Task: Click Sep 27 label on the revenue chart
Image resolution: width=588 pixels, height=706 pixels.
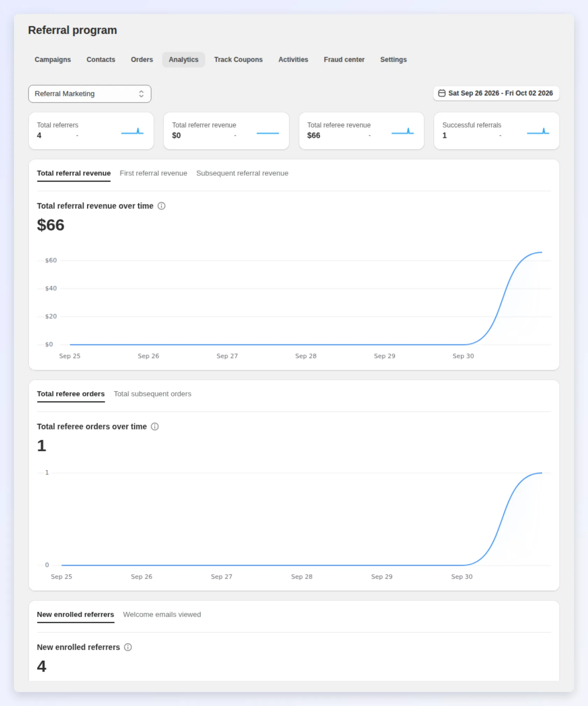Action: [227, 356]
